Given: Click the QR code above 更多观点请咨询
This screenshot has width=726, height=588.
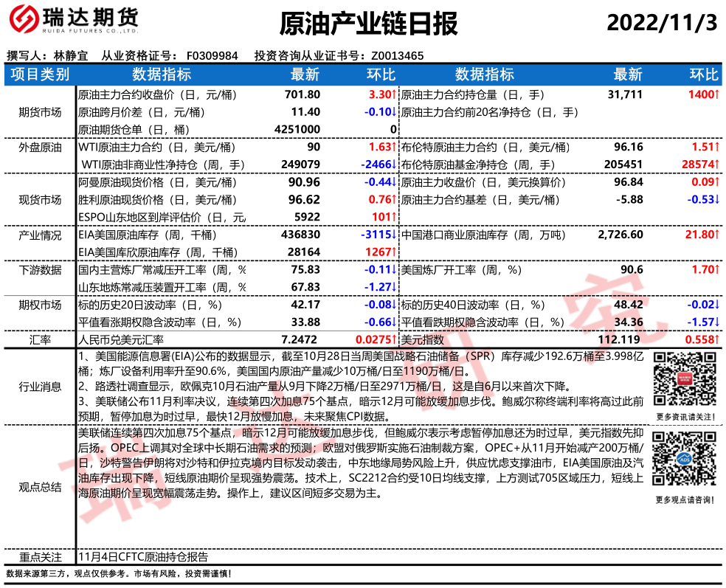Looking at the screenshot, I should point(684,461).
